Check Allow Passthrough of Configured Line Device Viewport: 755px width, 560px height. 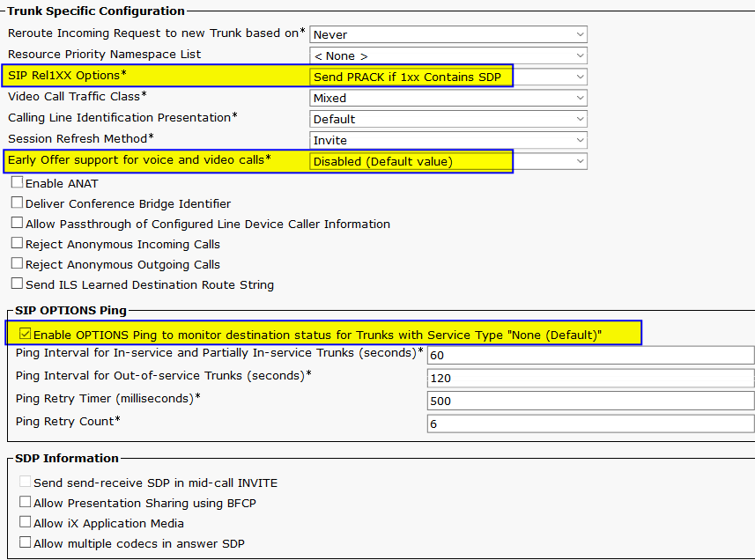[x=17, y=223]
